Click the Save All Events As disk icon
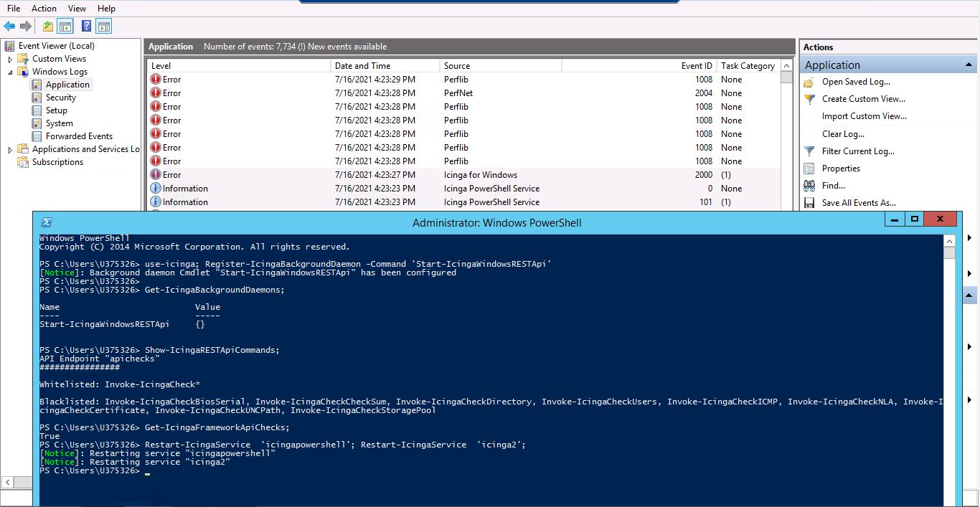The width and height of the screenshot is (980, 507). [808, 202]
